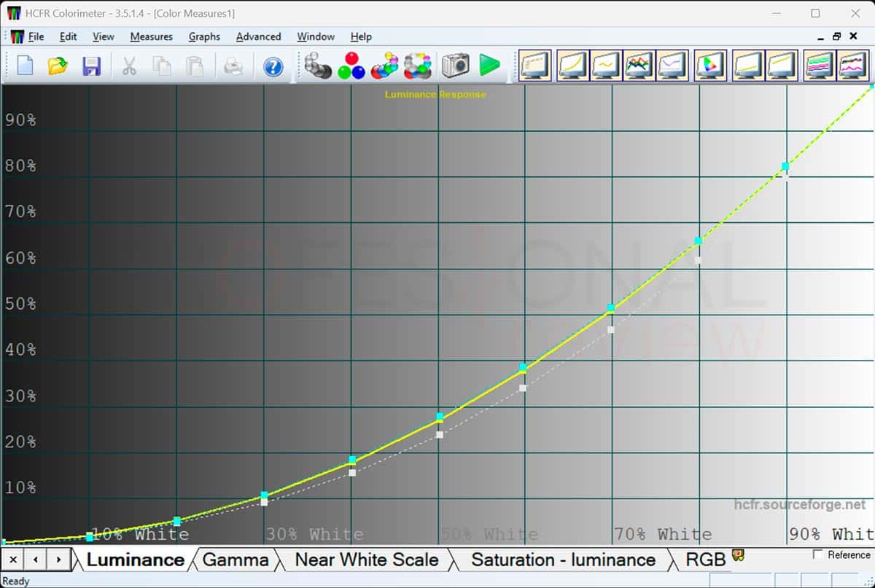This screenshot has height=588, width=875.
Task: Show the color temperature graph toolbar icon
Action: point(672,66)
